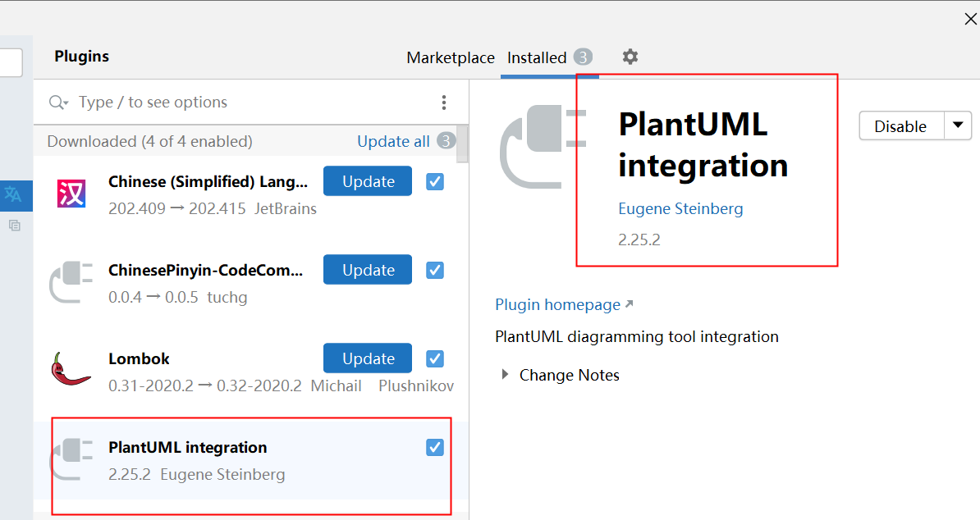Screen dimensions: 980x520
Task: Click the PlantUML integration list plug icon
Action: point(71,458)
